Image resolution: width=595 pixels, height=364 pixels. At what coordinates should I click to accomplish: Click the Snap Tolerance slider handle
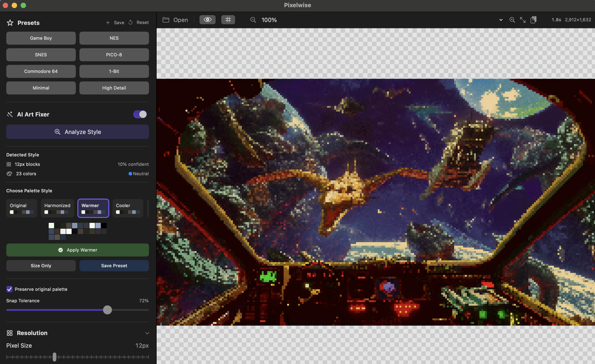point(107,310)
